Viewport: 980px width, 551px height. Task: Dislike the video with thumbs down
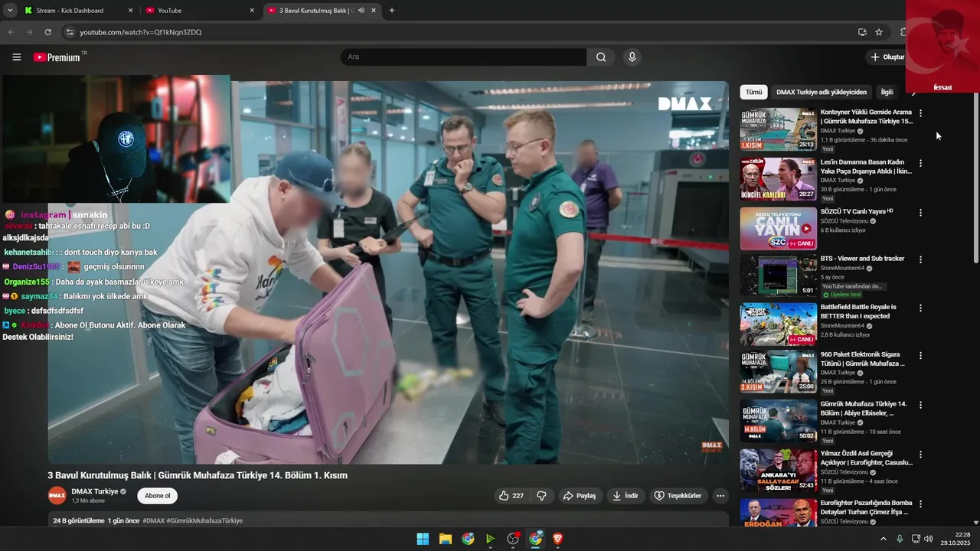(x=542, y=496)
